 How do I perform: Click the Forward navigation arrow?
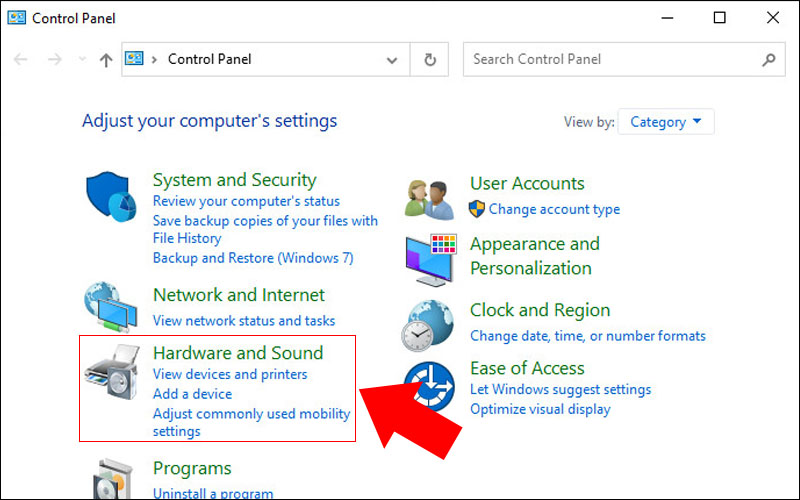[54, 60]
